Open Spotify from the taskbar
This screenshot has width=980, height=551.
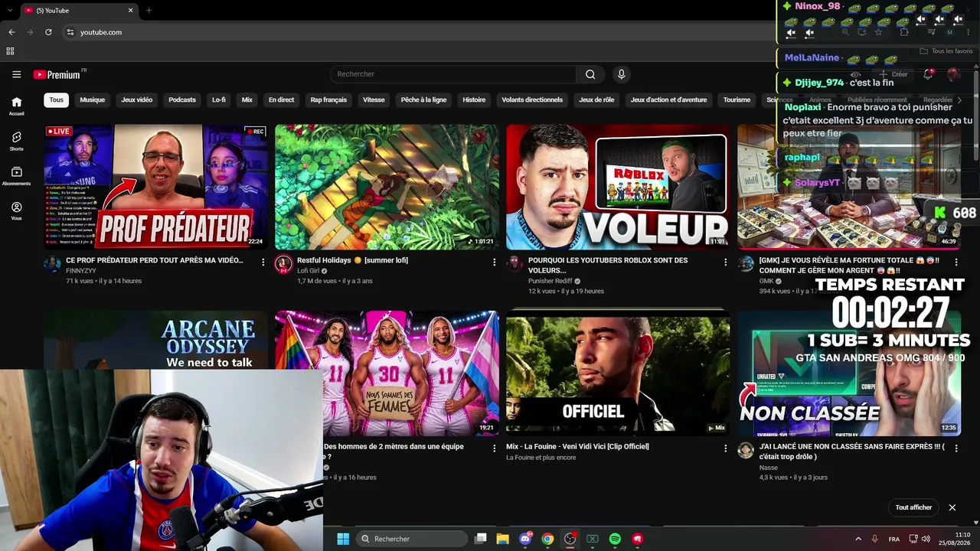(x=615, y=539)
